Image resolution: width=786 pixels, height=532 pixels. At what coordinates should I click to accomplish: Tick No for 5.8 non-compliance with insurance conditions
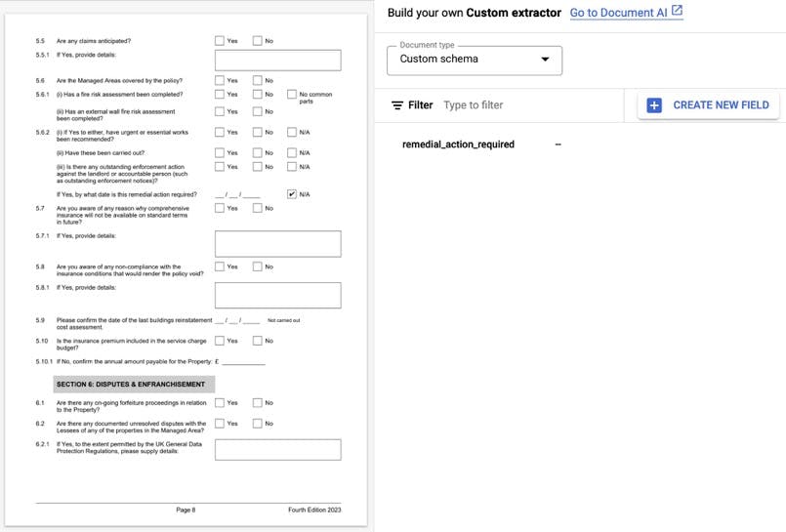pyautogui.click(x=257, y=266)
